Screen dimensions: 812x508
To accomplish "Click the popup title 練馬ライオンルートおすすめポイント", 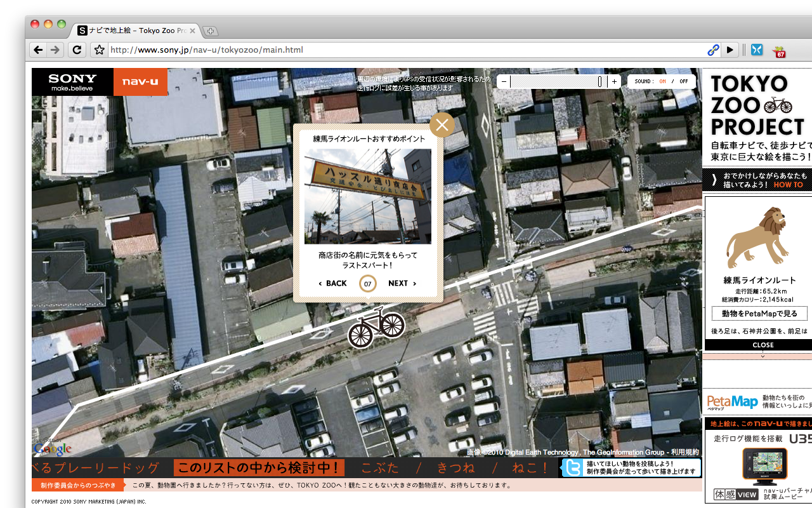I will (368, 138).
